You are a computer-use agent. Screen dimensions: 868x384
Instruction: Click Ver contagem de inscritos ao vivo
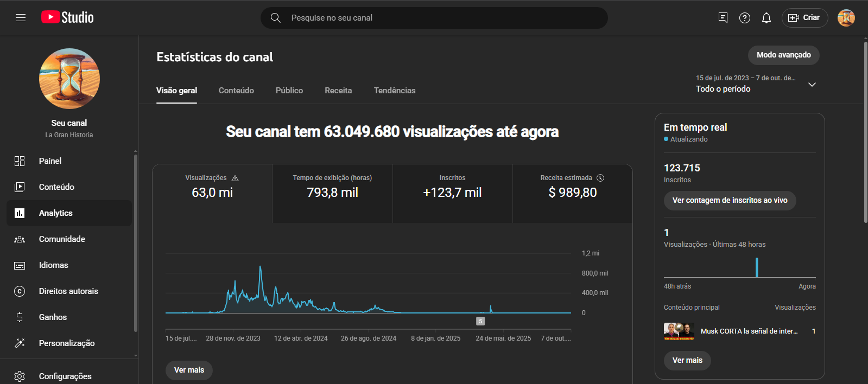click(x=730, y=200)
